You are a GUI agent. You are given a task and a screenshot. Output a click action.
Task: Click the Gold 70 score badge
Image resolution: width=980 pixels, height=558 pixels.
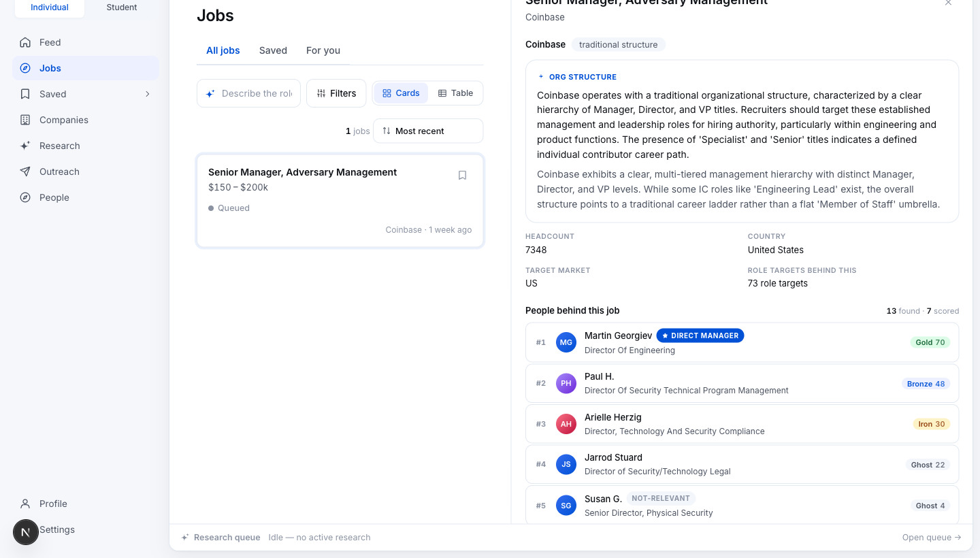930,342
